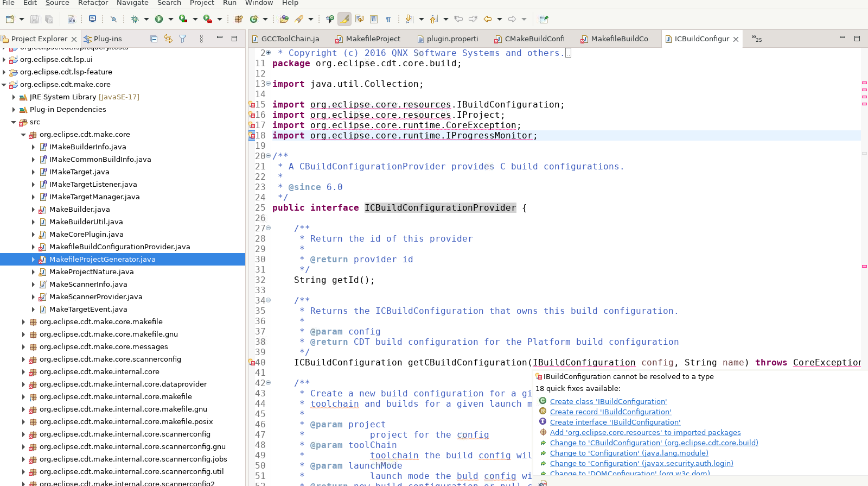The height and width of the screenshot is (486, 868).
Task: Toggle Mark Occurrences highlighter button
Action: click(344, 19)
